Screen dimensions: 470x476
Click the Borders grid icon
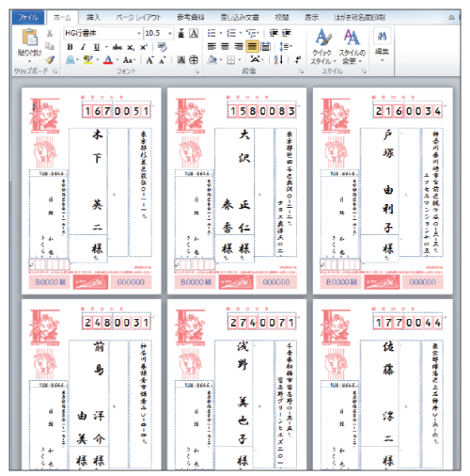pos(231,59)
